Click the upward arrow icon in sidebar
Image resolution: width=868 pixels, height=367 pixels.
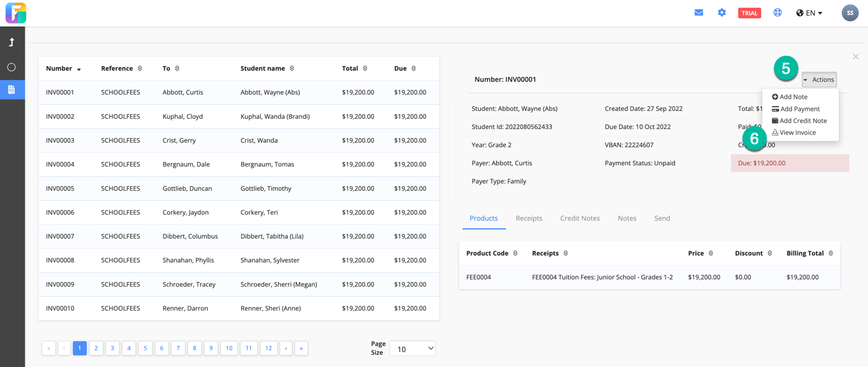[12, 42]
